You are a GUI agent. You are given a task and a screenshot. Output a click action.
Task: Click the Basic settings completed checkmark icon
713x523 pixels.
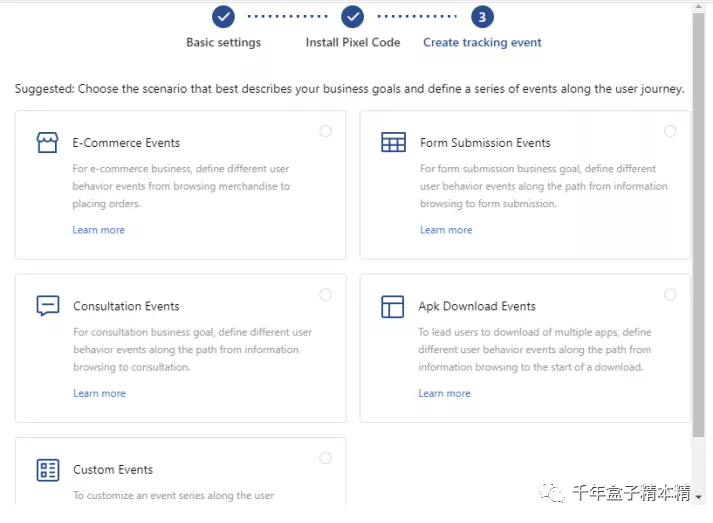point(223,17)
